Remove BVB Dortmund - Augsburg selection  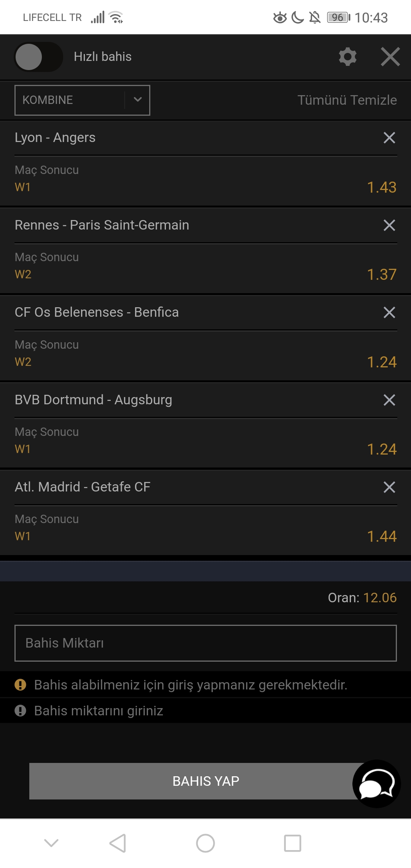389,400
